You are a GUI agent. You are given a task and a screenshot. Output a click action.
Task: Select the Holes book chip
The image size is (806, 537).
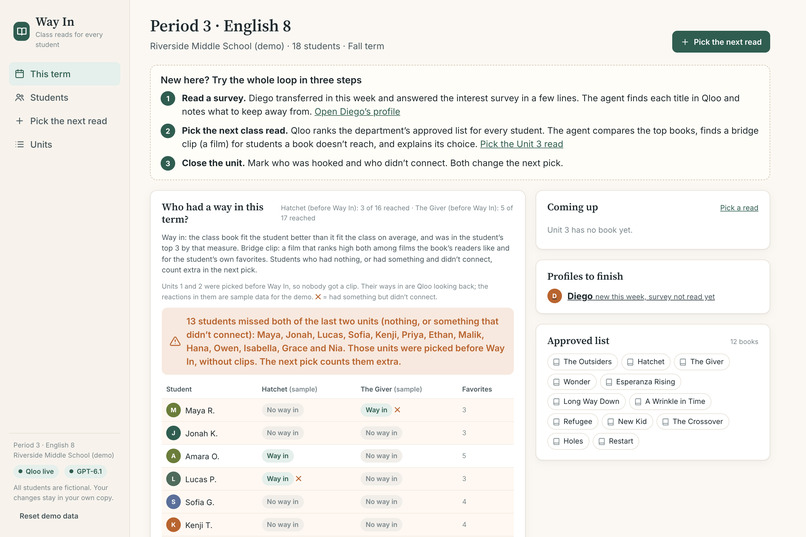coord(568,441)
